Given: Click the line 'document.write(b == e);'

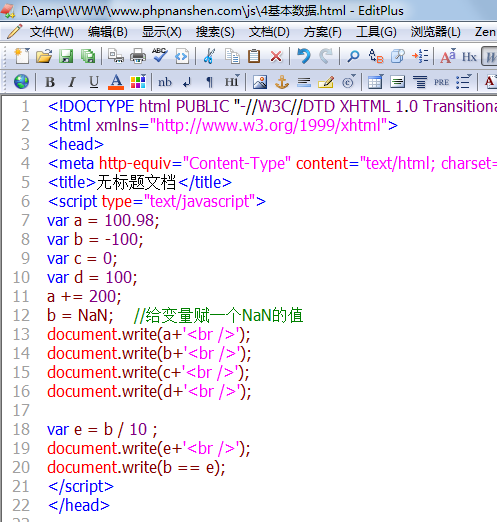Looking at the screenshot, I should pos(136,467).
